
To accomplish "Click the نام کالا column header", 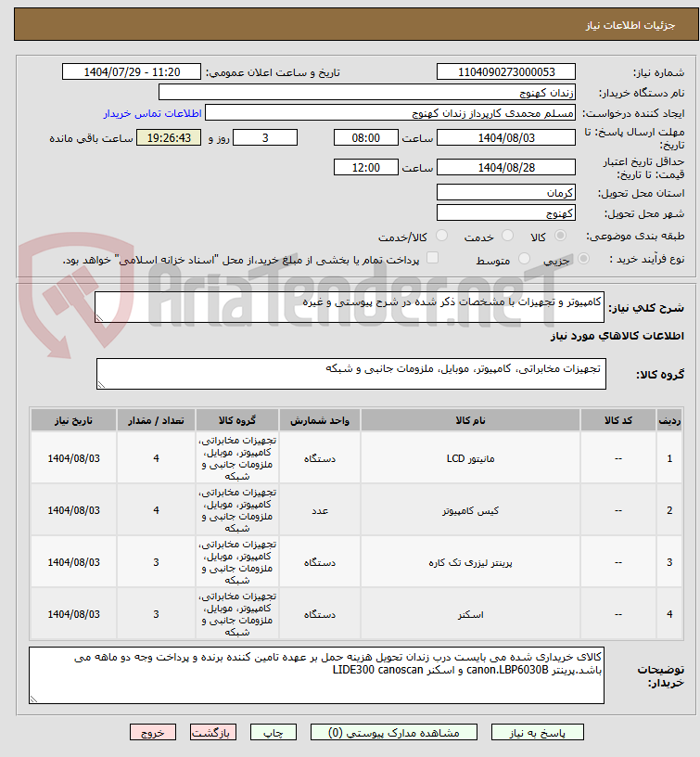I will click(470, 420).
